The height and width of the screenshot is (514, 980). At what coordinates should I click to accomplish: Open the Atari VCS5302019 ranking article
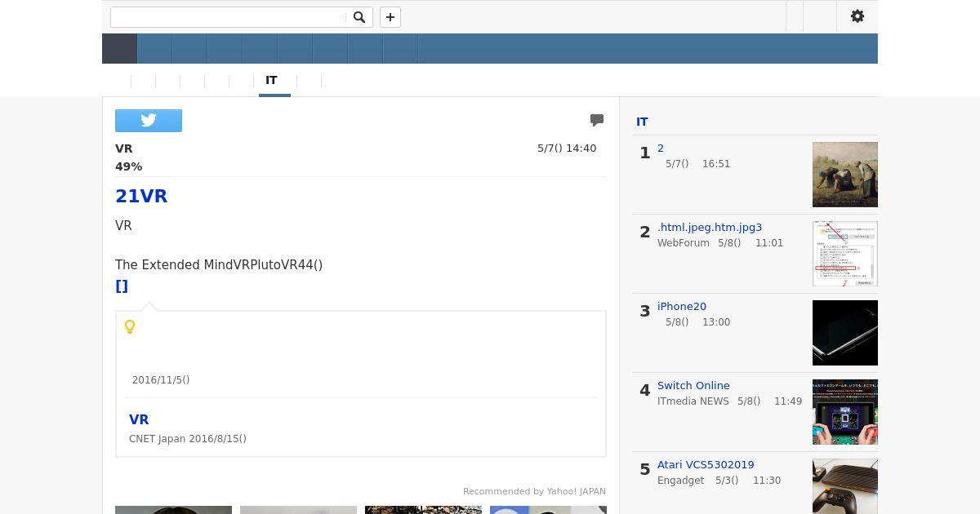pos(706,465)
